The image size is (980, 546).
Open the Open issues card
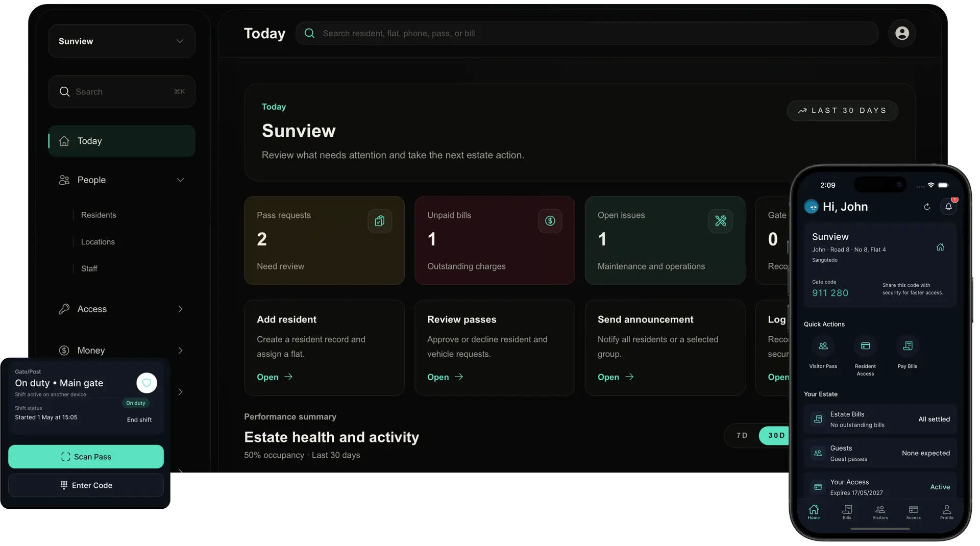[665, 240]
